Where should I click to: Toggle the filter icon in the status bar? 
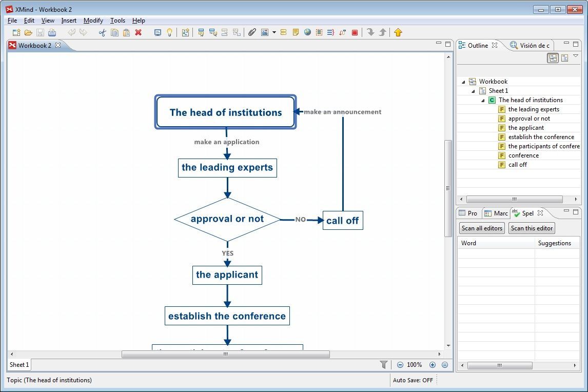383,364
